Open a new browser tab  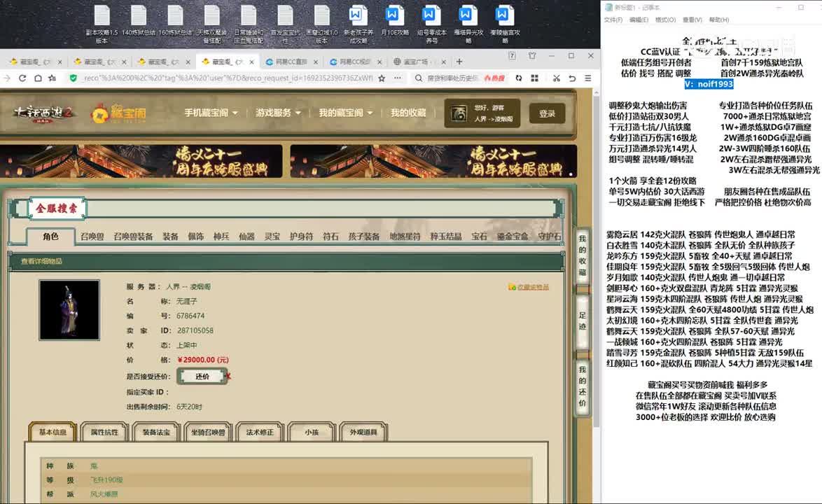coord(459,62)
